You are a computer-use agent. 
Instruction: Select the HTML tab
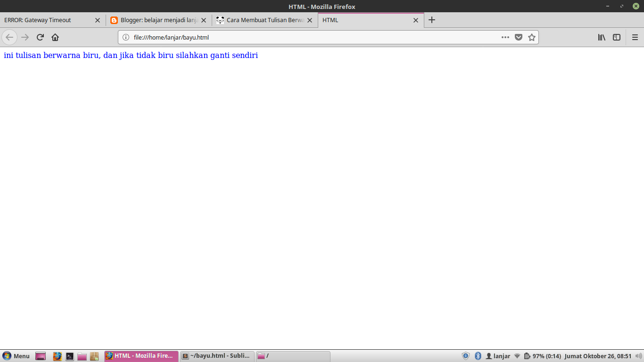(x=371, y=20)
